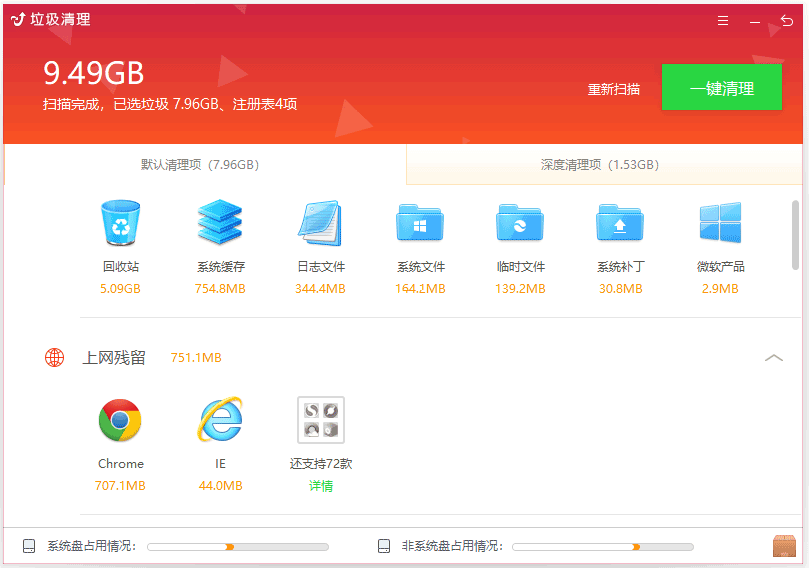
Task: Select the 系统缓存 system cache icon
Action: click(x=220, y=222)
